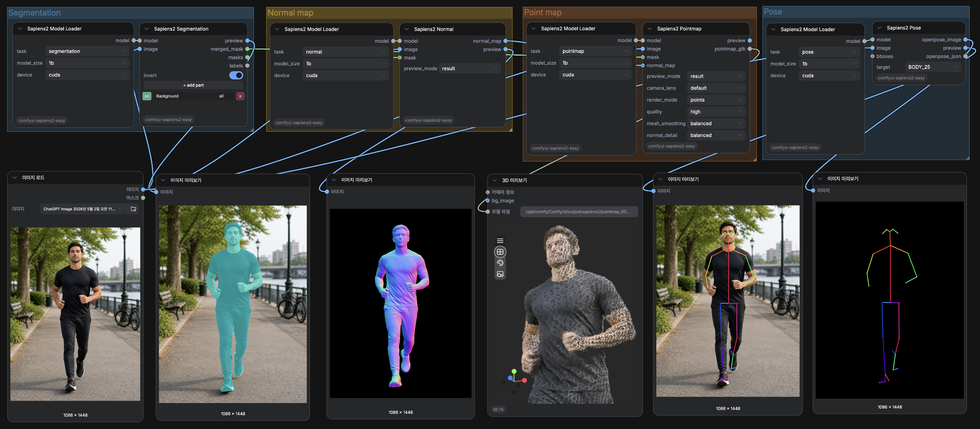Open the task dropdown set to segmentation

87,52
